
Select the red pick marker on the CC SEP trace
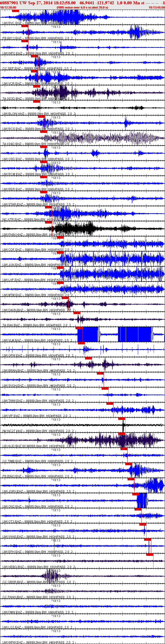[34, 56]
